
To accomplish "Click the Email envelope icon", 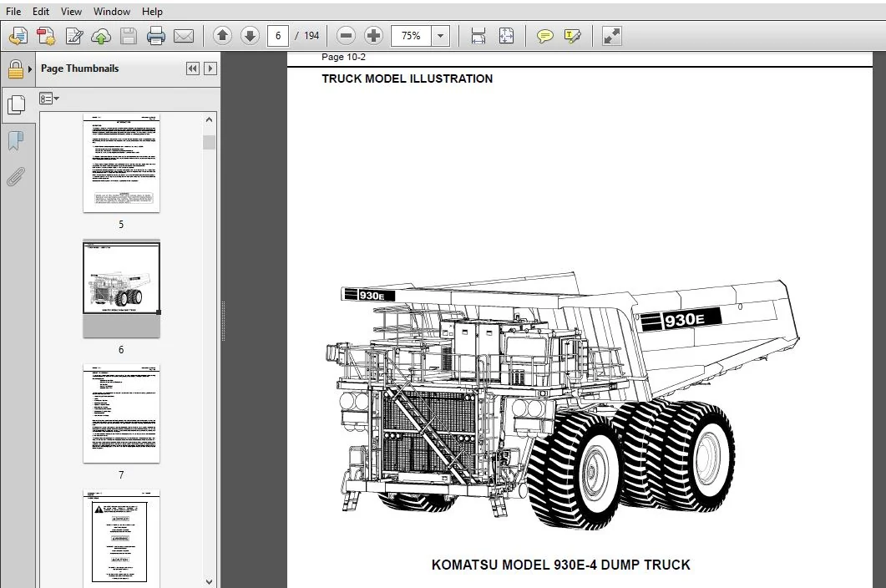I will click(x=184, y=36).
